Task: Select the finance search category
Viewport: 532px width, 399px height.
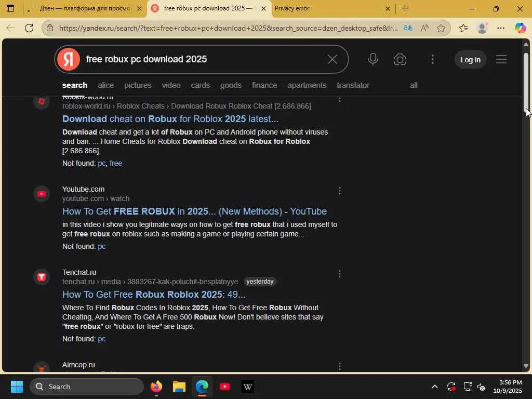Action: (264, 85)
